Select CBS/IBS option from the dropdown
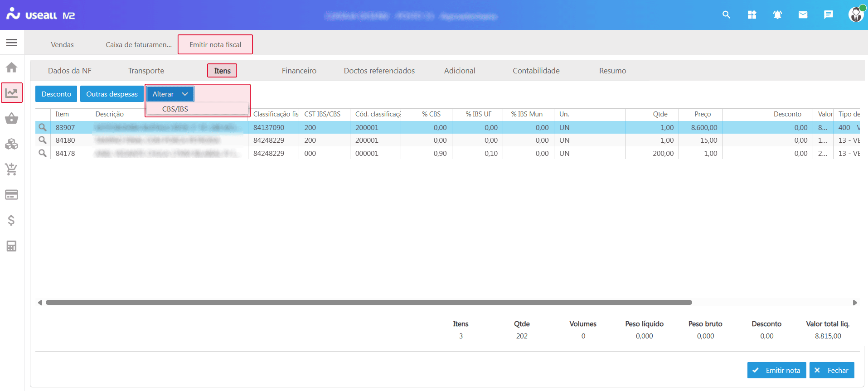Screen dimensions: 868x391 coord(175,109)
